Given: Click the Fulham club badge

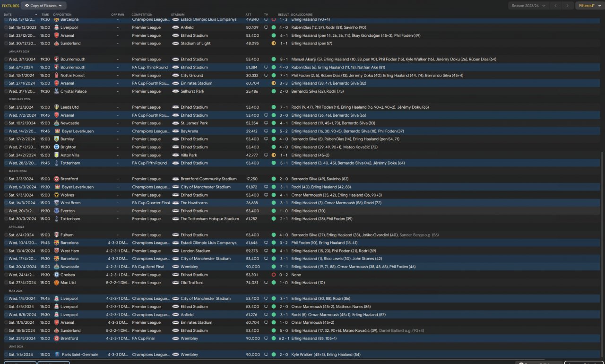Looking at the screenshot, I should (57, 235).
